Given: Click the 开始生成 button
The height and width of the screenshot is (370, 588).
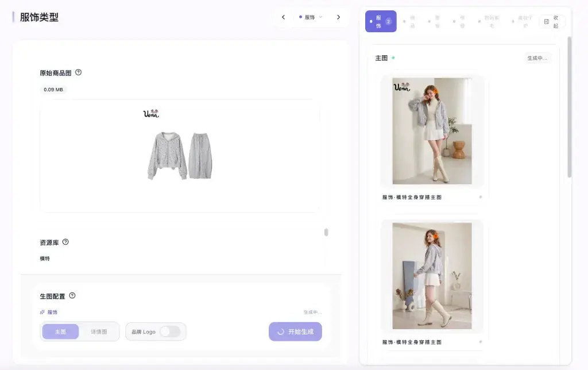Looking at the screenshot, I should coord(295,332).
